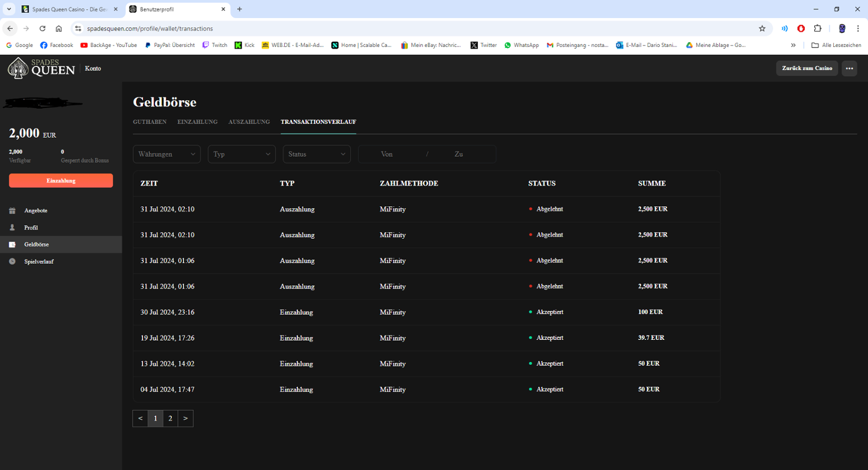868x470 pixels.
Task: Open the Twitter bookmark
Action: point(484,45)
